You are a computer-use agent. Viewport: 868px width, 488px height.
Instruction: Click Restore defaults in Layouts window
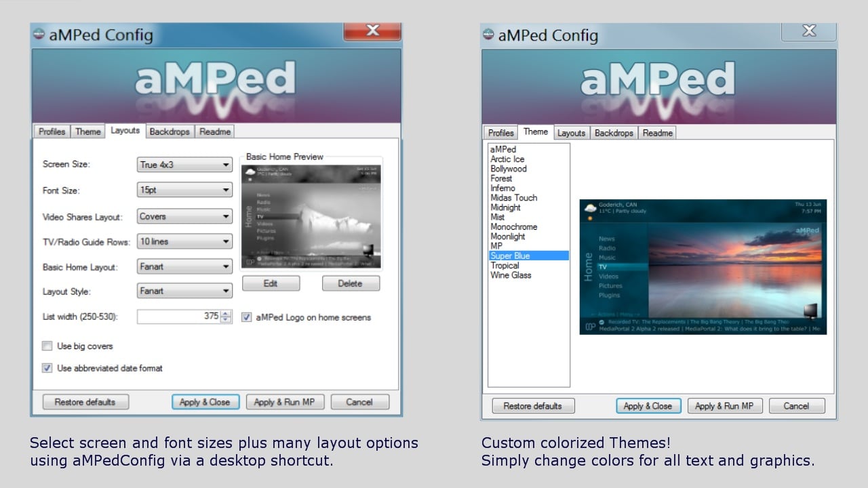[x=85, y=402]
